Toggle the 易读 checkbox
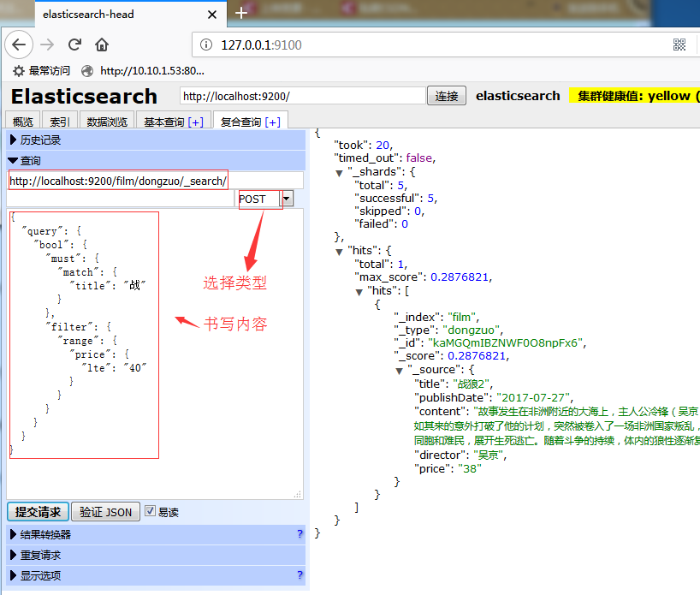 coord(150,510)
